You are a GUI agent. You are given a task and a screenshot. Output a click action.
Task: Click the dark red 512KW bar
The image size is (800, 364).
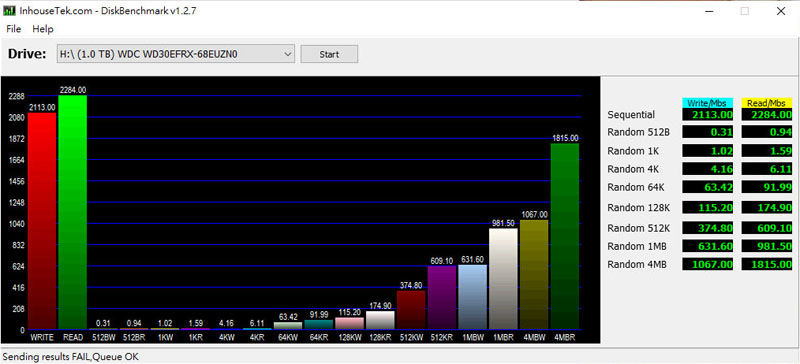pos(411,310)
